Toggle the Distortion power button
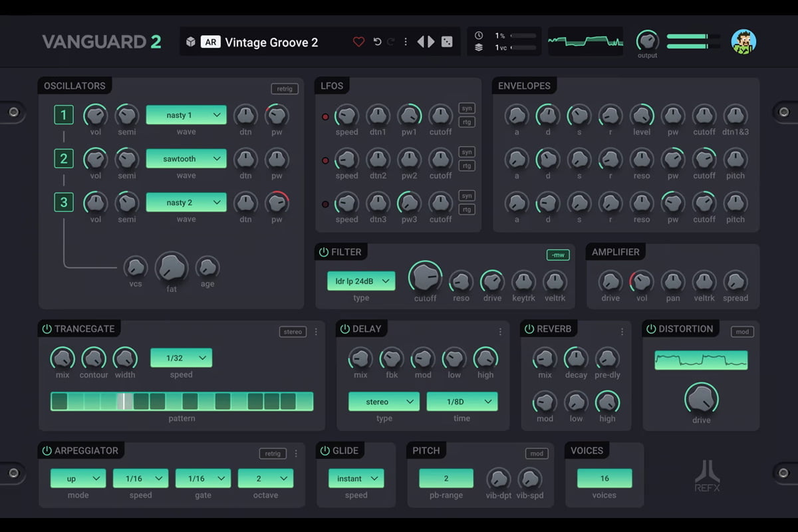This screenshot has height=532, width=798. (650, 329)
